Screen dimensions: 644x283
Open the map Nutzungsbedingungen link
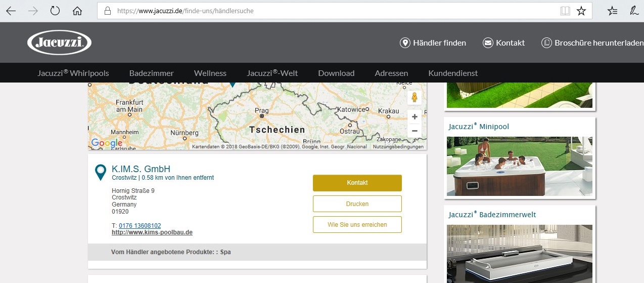[398, 147]
